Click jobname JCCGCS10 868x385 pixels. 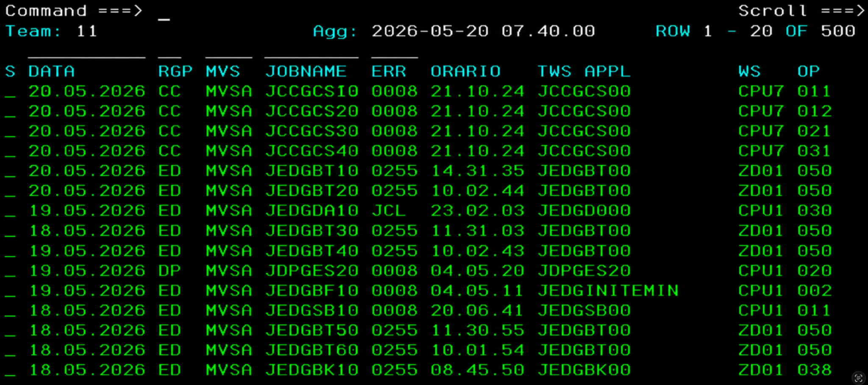pos(312,91)
